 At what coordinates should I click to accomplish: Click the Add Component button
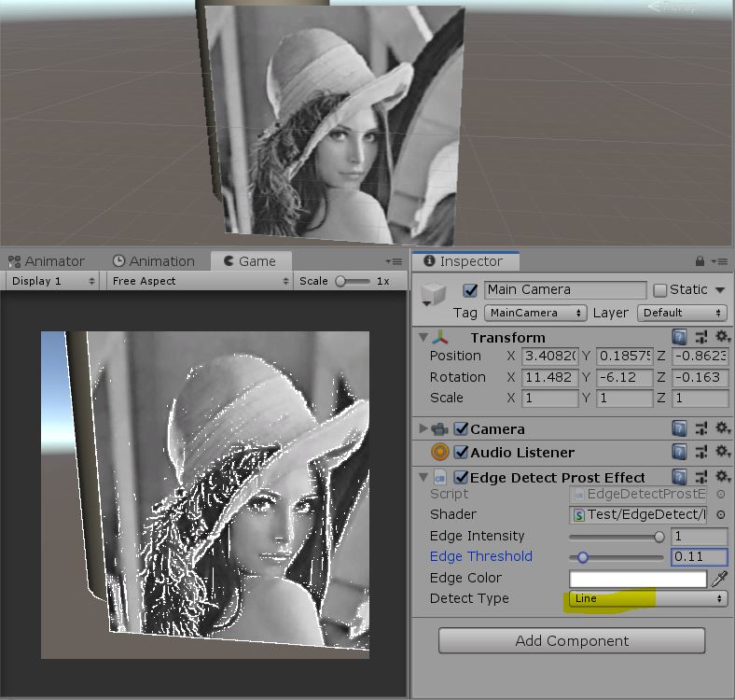coord(572,641)
